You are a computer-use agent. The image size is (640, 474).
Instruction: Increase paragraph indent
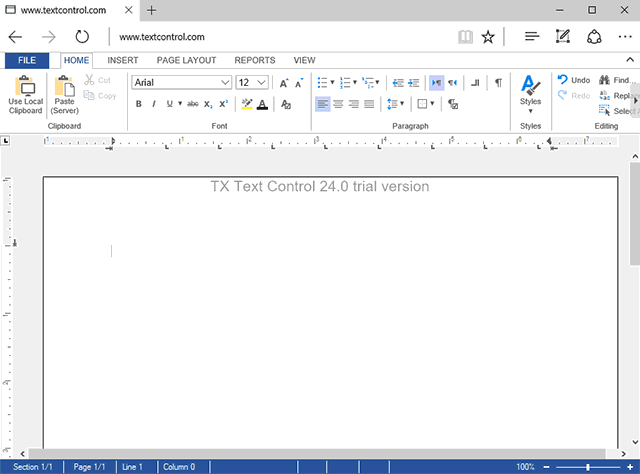click(x=413, y=83)
